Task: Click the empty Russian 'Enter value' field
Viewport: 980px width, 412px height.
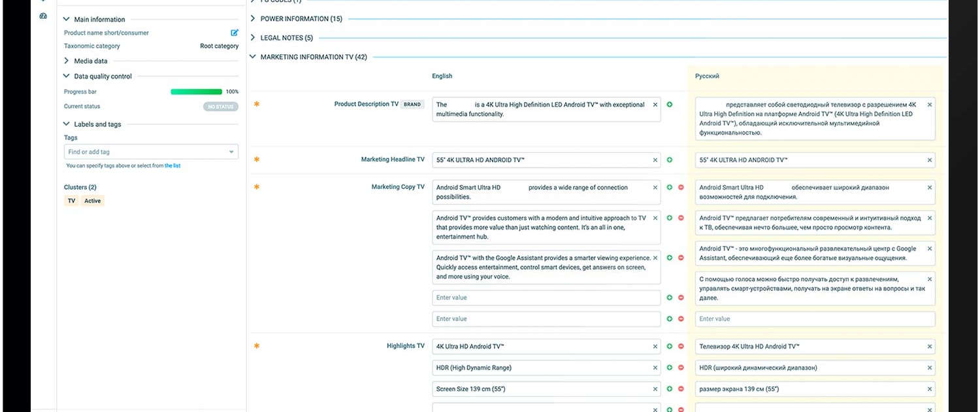Action: tap(815, 319)
